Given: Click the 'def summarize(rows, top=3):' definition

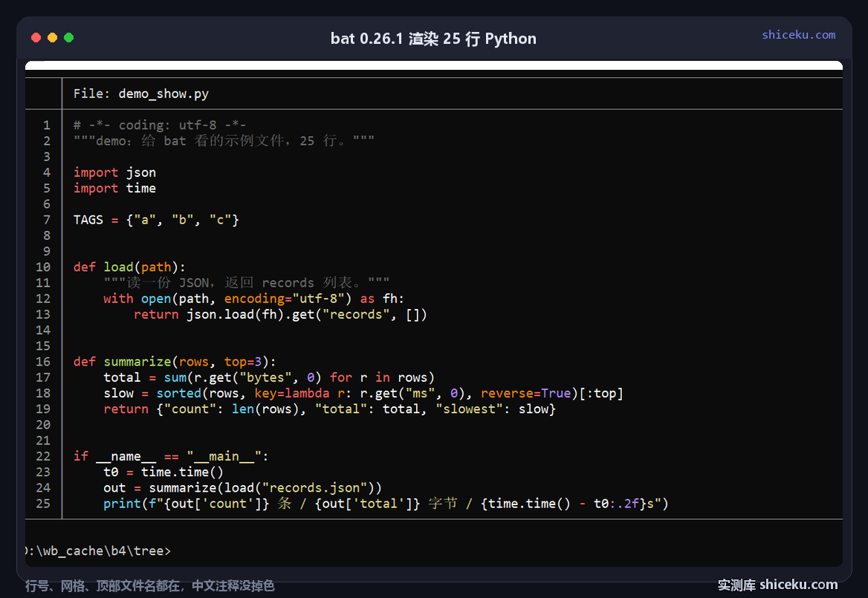Looking at the screenshot, I should point(175,362).
